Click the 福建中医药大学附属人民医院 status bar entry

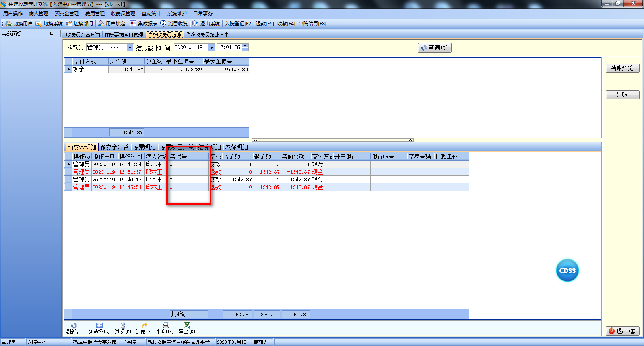pos(108,342)
